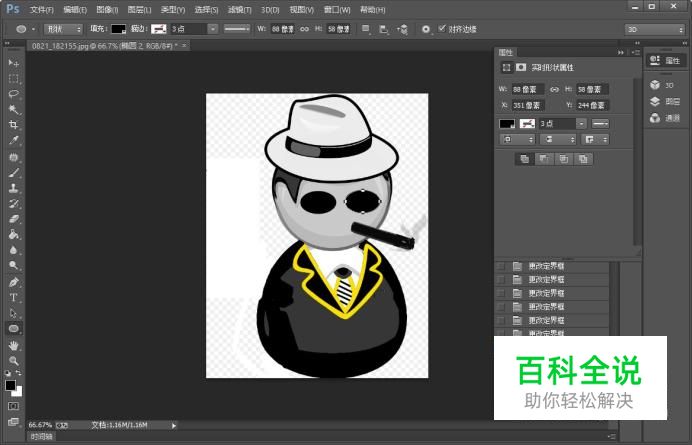The width and height of the screenshot is (692, 445).
Task: Select the Rectangular Marquee tool
Action: point(13,79)
